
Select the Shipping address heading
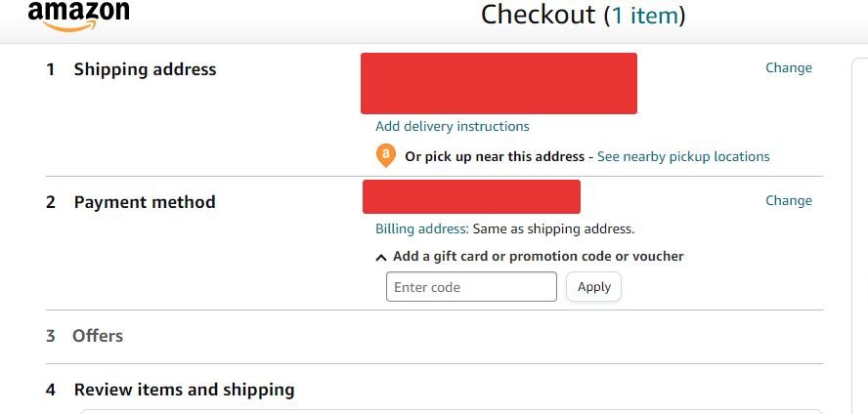(145, 69)
